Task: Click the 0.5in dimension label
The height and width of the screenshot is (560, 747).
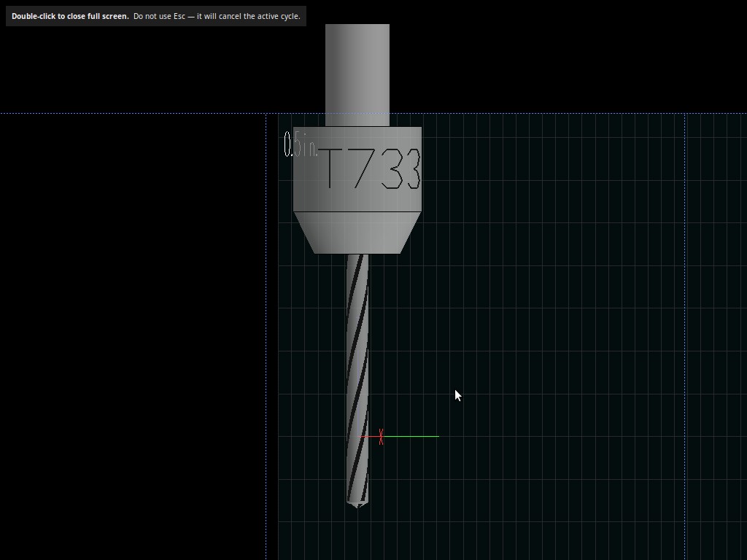Action: 300,144
